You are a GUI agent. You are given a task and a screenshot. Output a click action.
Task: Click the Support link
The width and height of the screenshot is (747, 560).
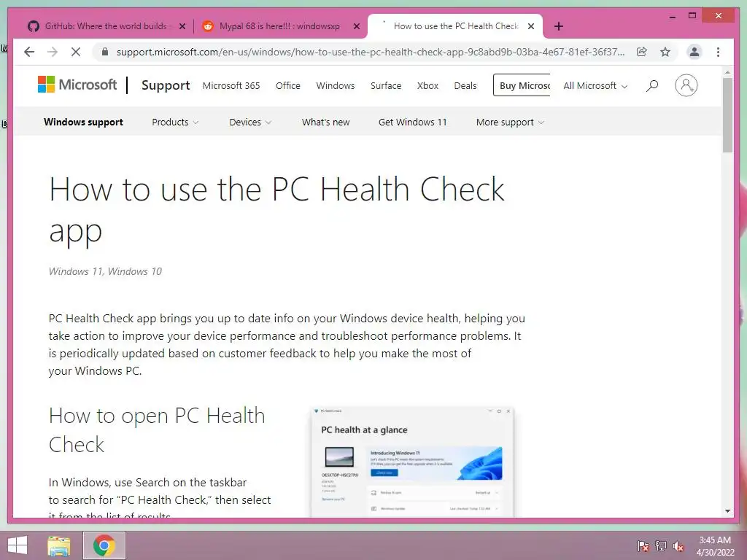(x=166, y=86)
